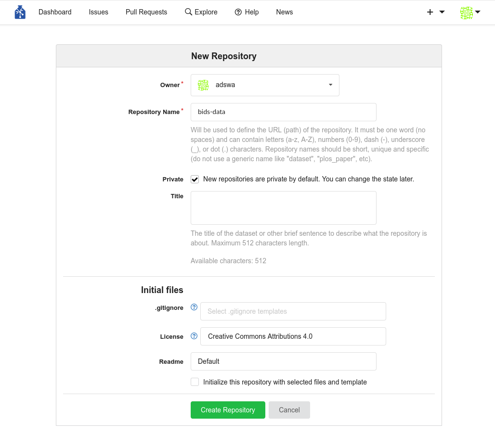
Task: Click the adswa owner avatar icon
Action: coord(203,85)
